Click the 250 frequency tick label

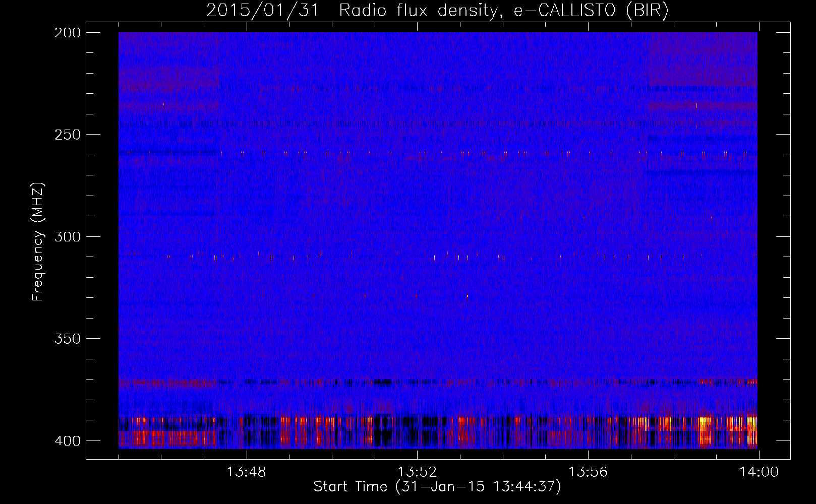pyautogui.click(x=67, y=135)
